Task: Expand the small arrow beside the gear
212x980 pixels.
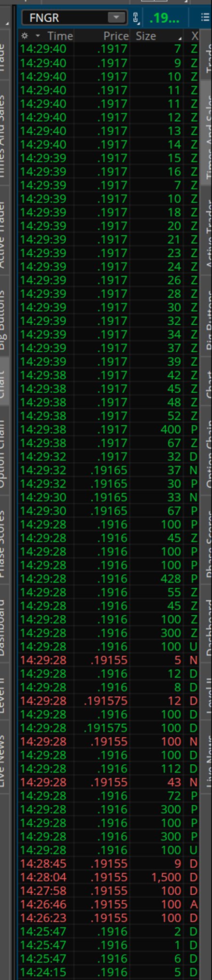Action: [x=38, y=36]
